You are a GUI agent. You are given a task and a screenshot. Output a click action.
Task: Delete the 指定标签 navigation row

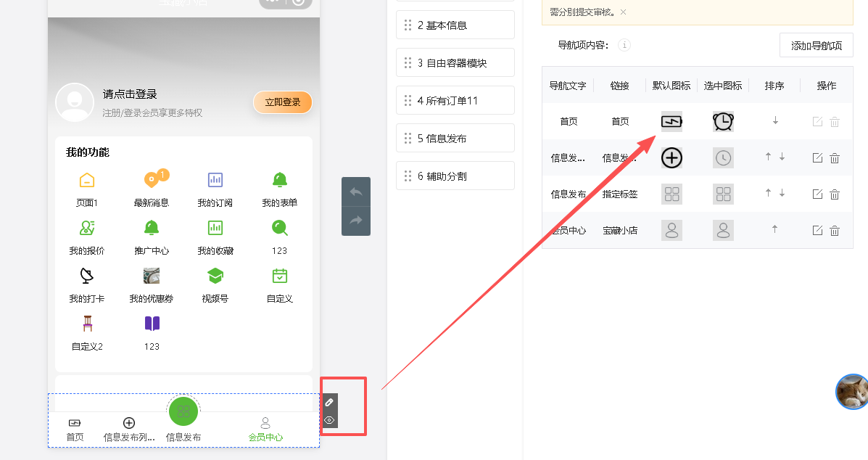coord(835,194)
